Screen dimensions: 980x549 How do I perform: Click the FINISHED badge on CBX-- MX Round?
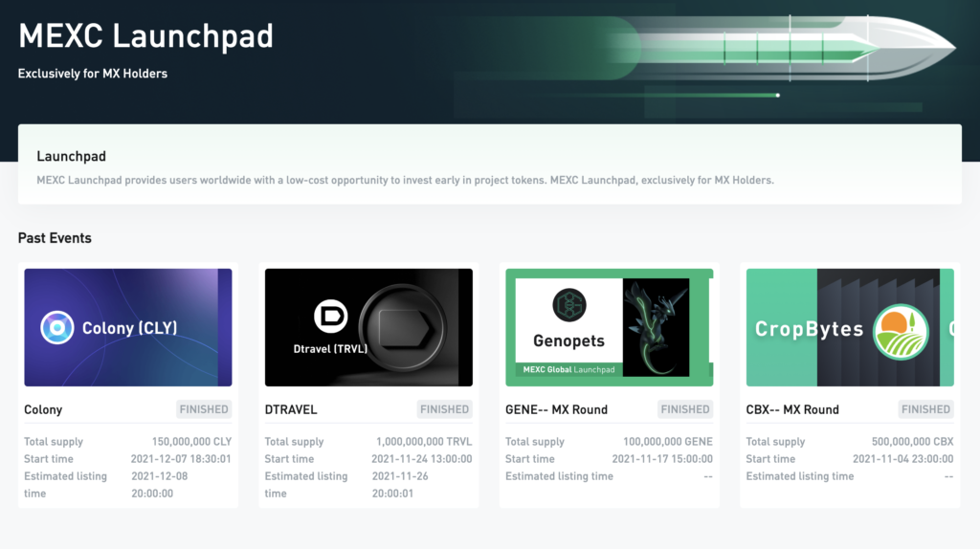(925, 409)
